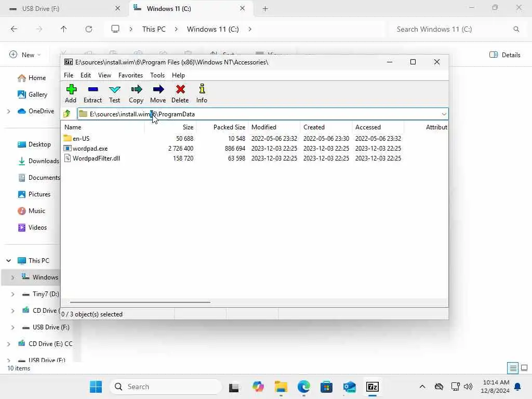Click the Add button in 7-Zip toolbar

pyautogui.click(x=71, y=94)
